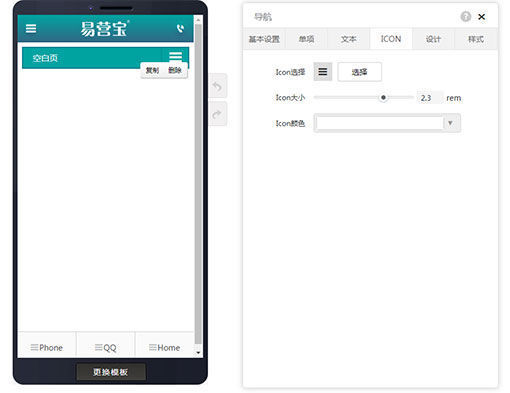
Task: Tap the phone call icon in header
Action: click(180, 29)
